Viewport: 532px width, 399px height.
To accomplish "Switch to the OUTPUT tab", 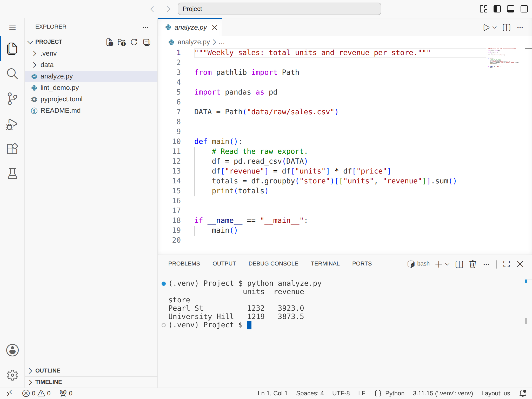I will (x=224, y=264).
